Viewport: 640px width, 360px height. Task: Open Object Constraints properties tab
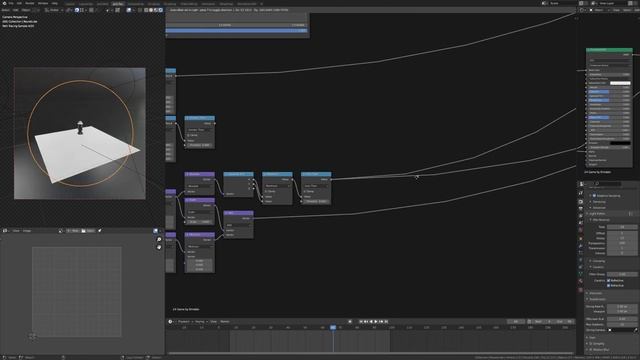pyautogui.click(x=581, y=267)
